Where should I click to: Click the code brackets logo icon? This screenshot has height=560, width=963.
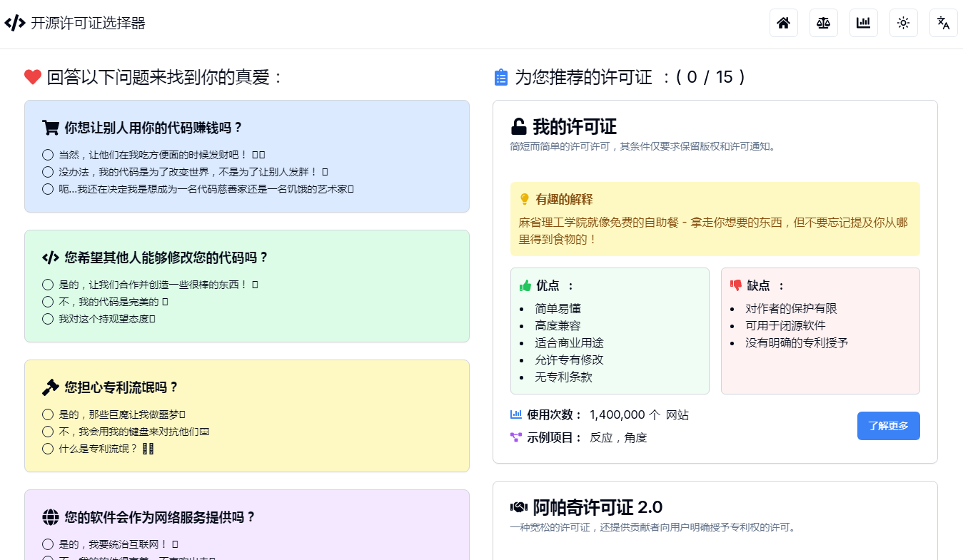click(14, 23)
